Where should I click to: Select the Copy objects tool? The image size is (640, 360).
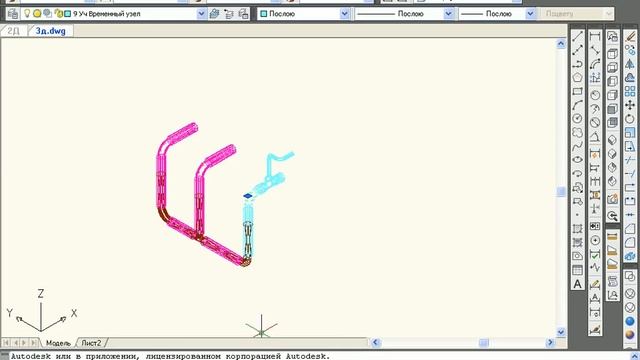[x=630, y=50]
